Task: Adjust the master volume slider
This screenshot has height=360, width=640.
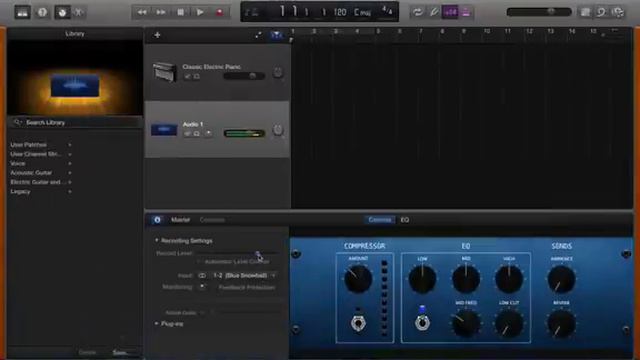Action: pyautogui.click(x=539, y=12)
